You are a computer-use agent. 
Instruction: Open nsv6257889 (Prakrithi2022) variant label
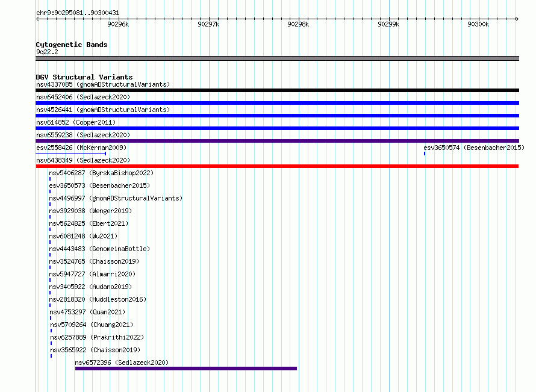coord(97,337)
